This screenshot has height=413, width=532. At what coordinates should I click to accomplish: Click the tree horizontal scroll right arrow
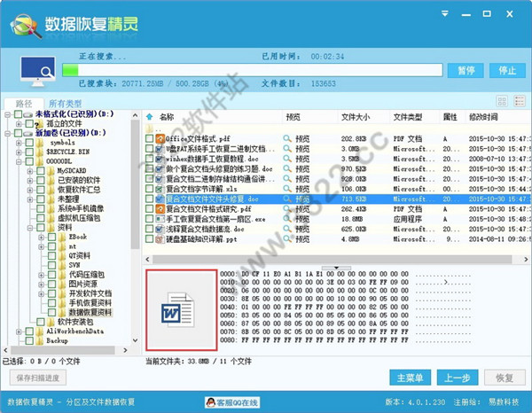[125, 350]
